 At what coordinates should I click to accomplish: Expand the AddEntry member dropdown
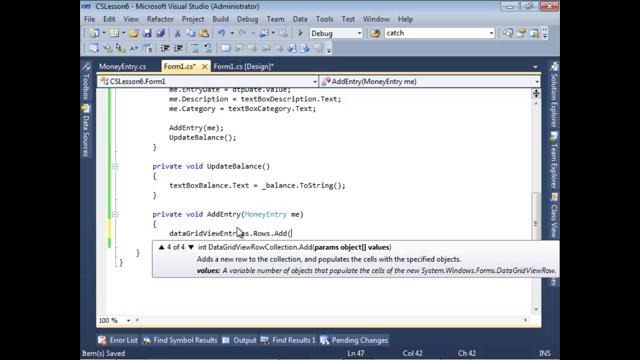pyautogui.click(x=537, y=82)
